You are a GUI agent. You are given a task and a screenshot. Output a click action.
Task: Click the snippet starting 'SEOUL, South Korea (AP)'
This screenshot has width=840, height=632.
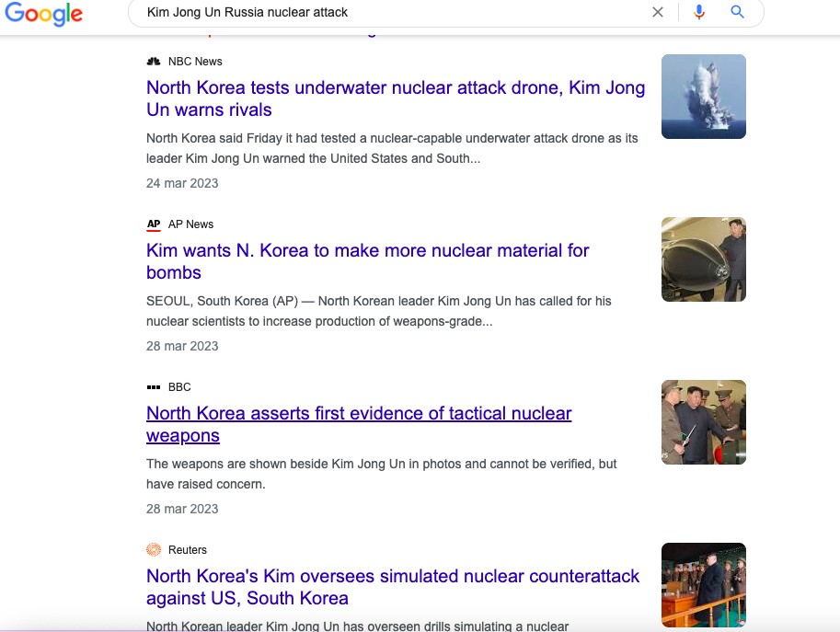pyautogui.click(x=379, y=311)
